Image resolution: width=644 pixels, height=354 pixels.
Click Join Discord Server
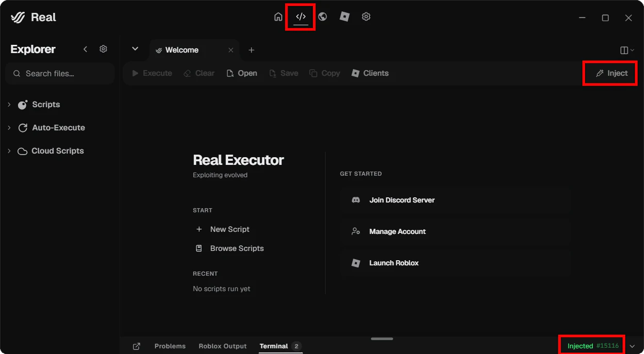(x=455, y=200)
